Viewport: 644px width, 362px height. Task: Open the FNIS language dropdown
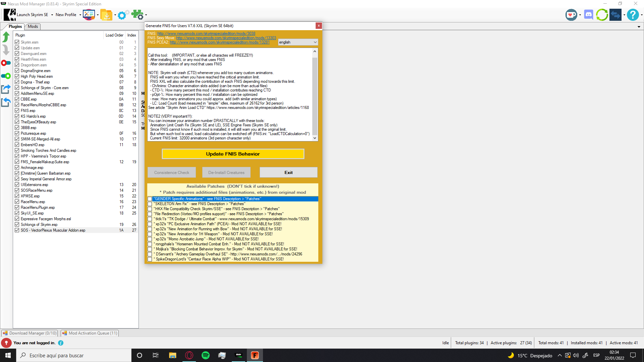[298, 42]
